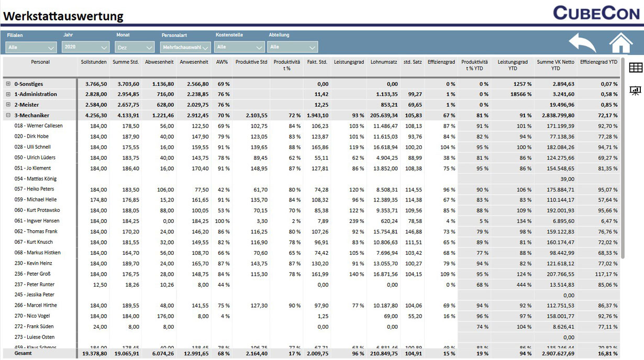The image size is (644, 360).
Task: Click the back arrow icon
Action: point(582,43)
